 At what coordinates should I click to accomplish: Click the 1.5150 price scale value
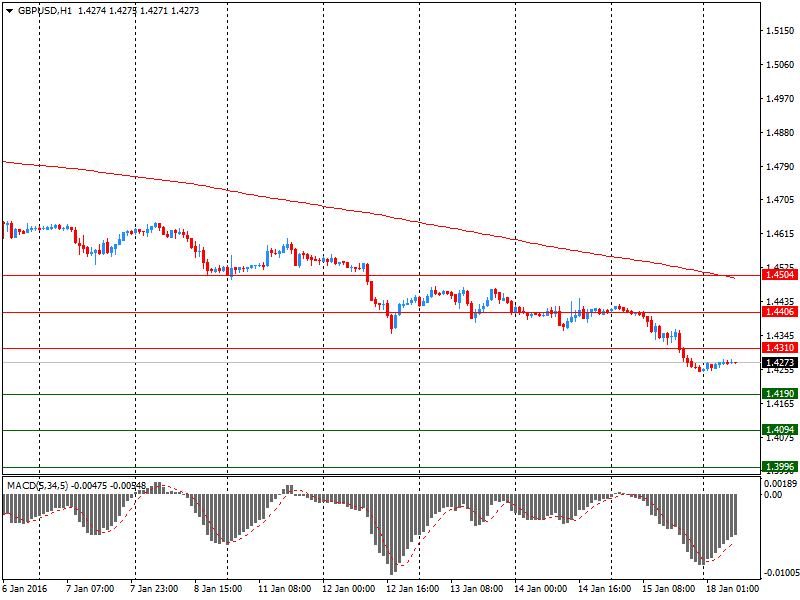(780, 31)
